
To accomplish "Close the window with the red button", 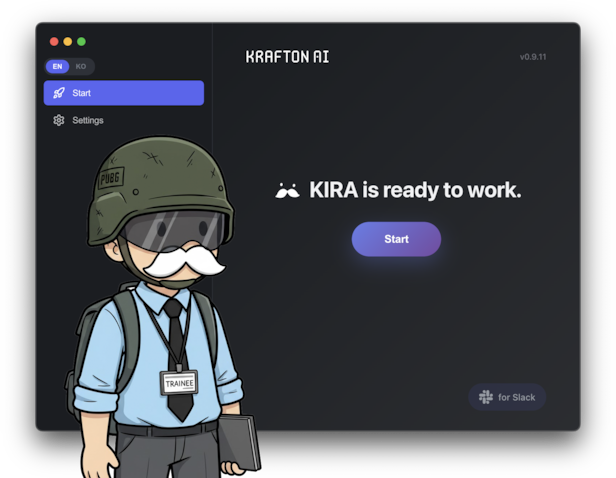I will tap(54, 41).
